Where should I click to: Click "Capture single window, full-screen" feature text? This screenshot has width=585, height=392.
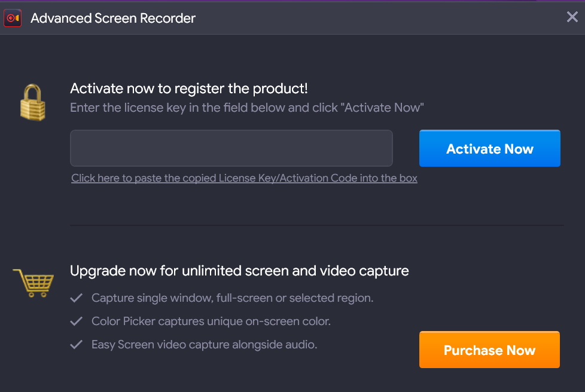coord(232,298)
